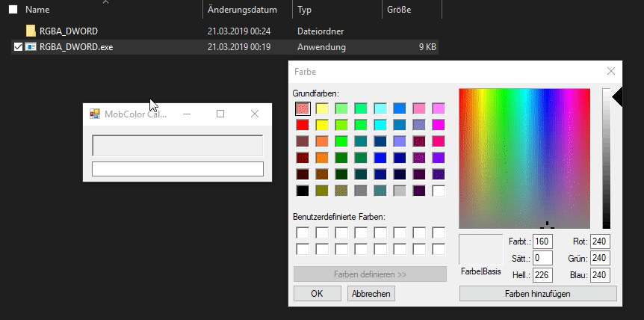Pick the silver light gray swatch
The height and width of the screenshot is (320, 644).
(x=400, y=191)
